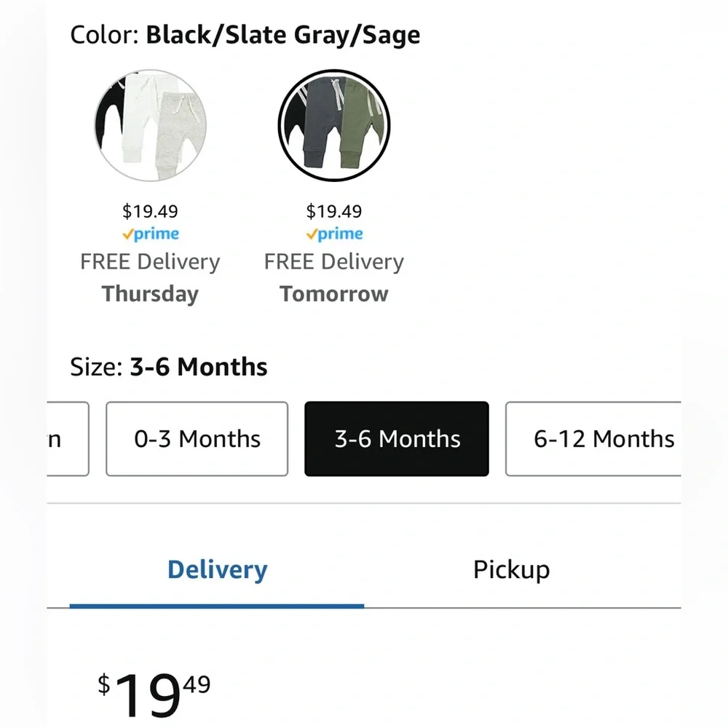
Task: Choose the 0-3 Months size
Action: (197, 439)
